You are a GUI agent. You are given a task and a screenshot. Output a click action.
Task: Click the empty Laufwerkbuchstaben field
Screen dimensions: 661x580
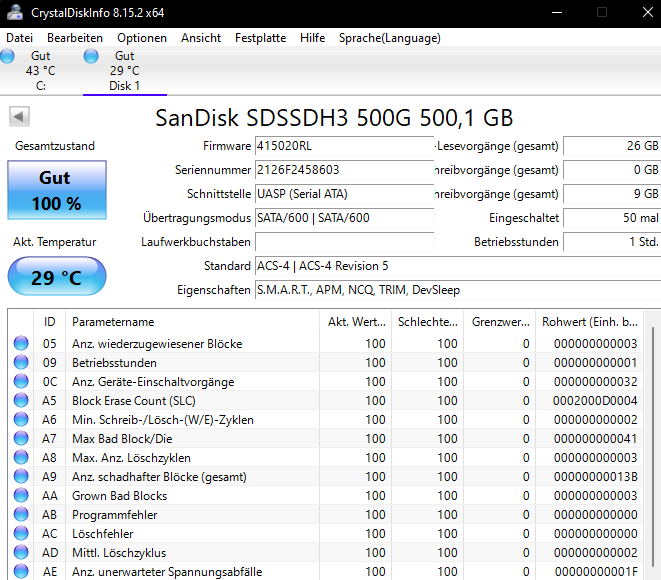point(344,242)
